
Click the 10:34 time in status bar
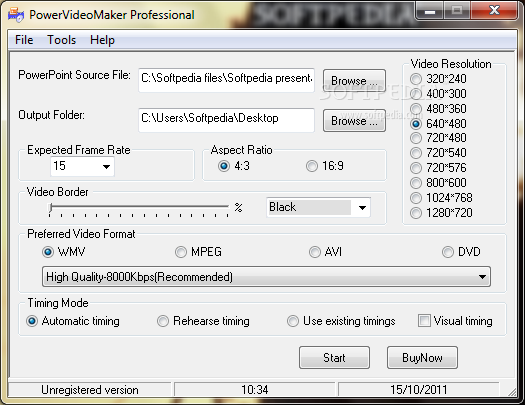pos(254,390)
